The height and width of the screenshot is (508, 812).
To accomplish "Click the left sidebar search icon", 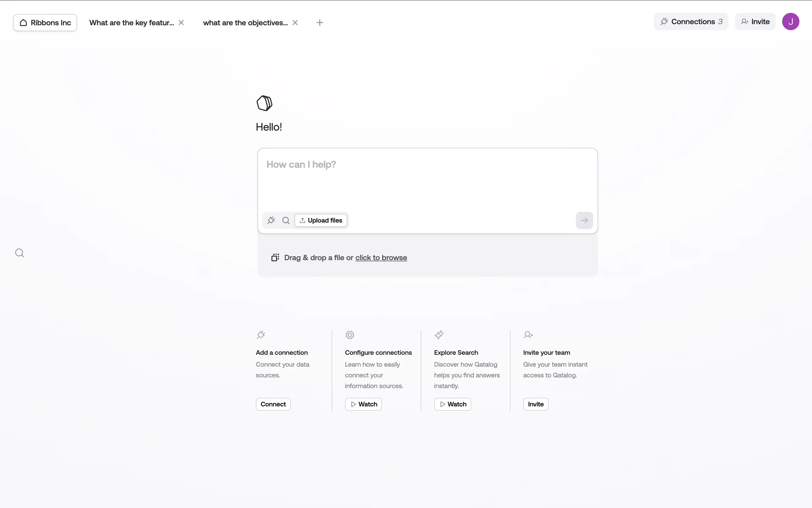I will [19, 253].
